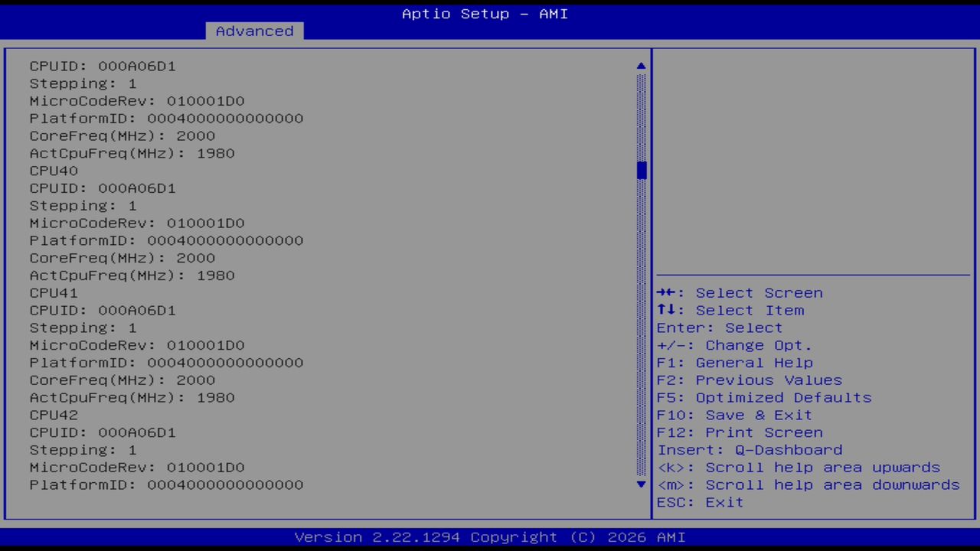This screenshot has width=980, height=551.
Task: Switch to the Advanced tab
Action: pos(253,31)
